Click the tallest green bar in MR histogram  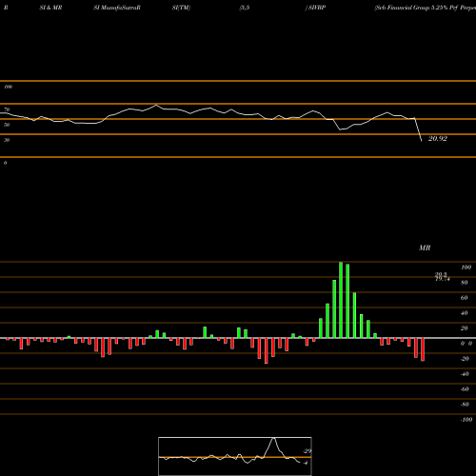[x=341, y=300]
